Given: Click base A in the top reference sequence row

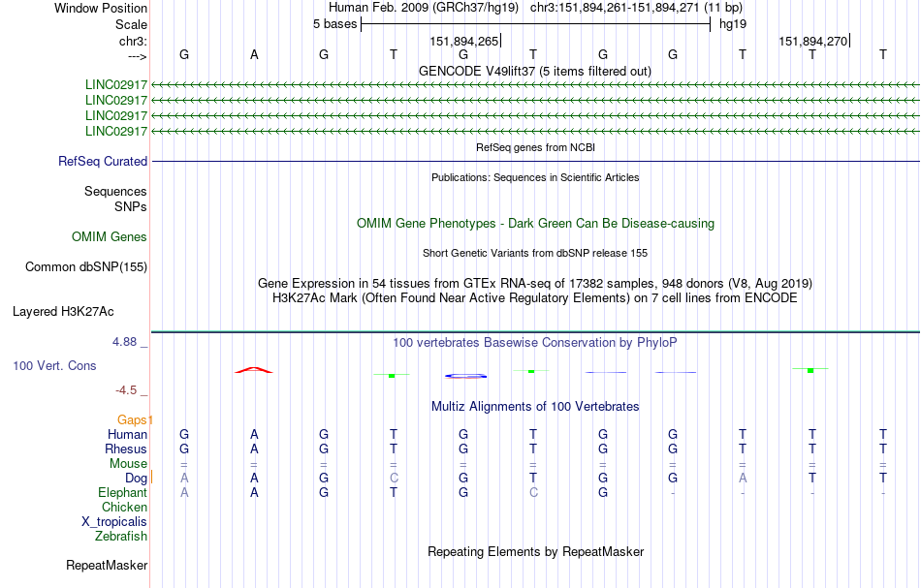Looking at the screenshot, I should pos(254,54).
